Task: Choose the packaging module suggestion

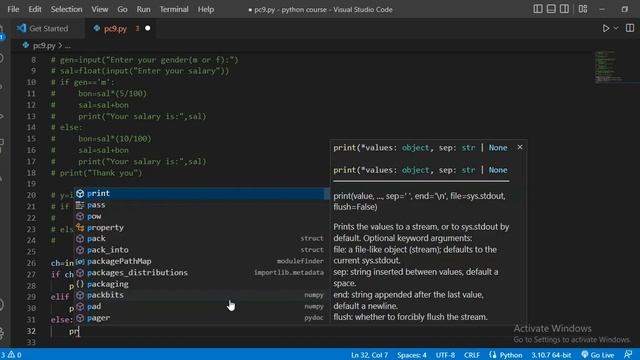Action: pos(201,284)
